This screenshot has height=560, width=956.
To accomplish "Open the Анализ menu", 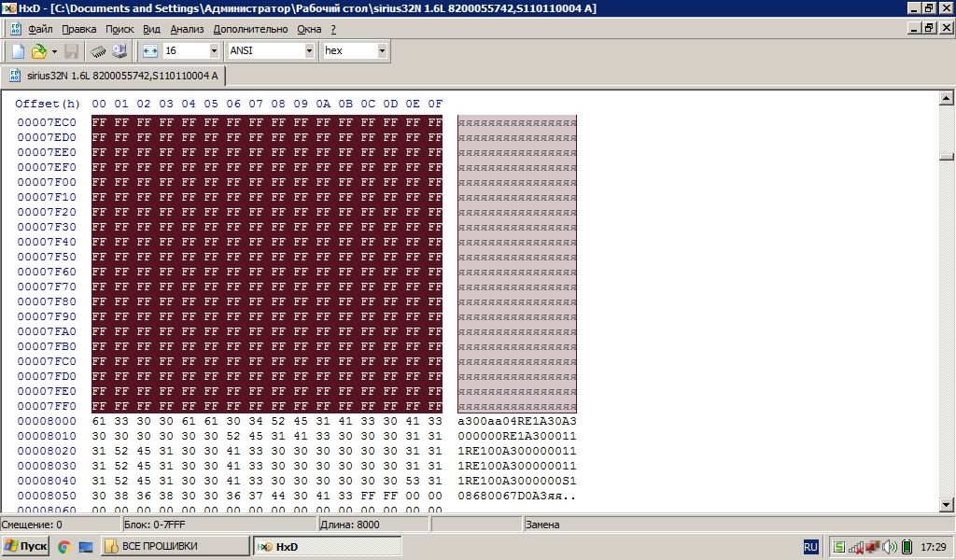I will click(187, 29).
